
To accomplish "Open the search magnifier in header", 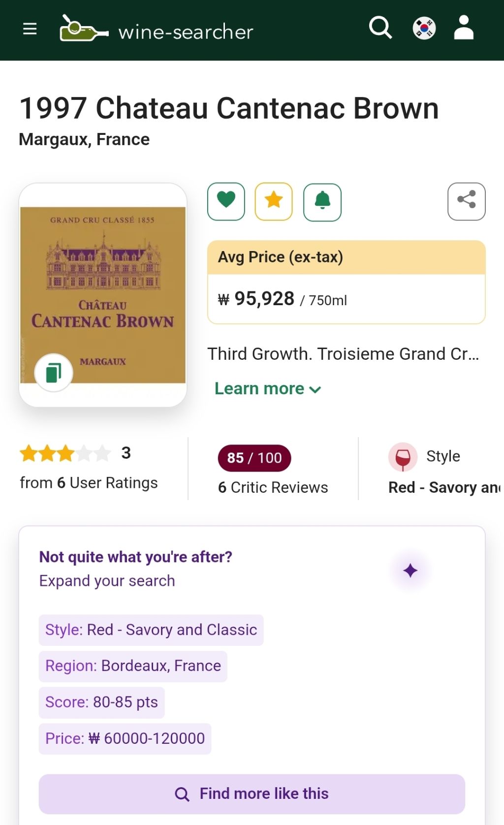I will [x=380, y=28].
